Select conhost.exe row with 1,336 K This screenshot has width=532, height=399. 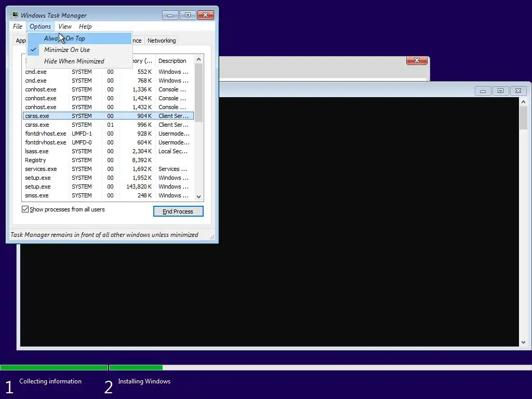108,89
